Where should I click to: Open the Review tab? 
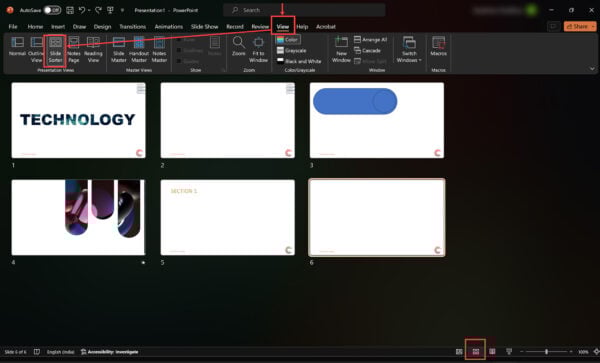(x=260, y=27)
